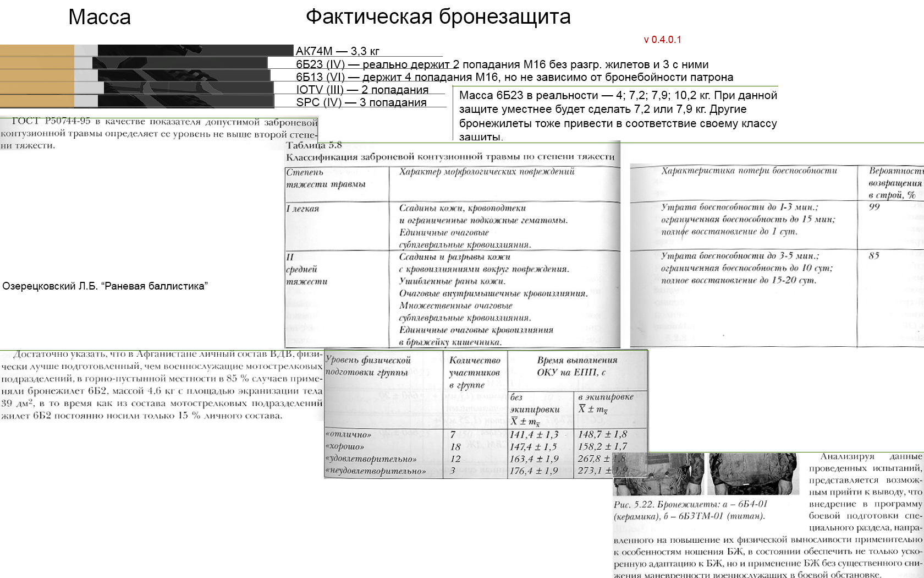
Task: Click the "Фактическая бронезащита" title
Action: (438, 17)
